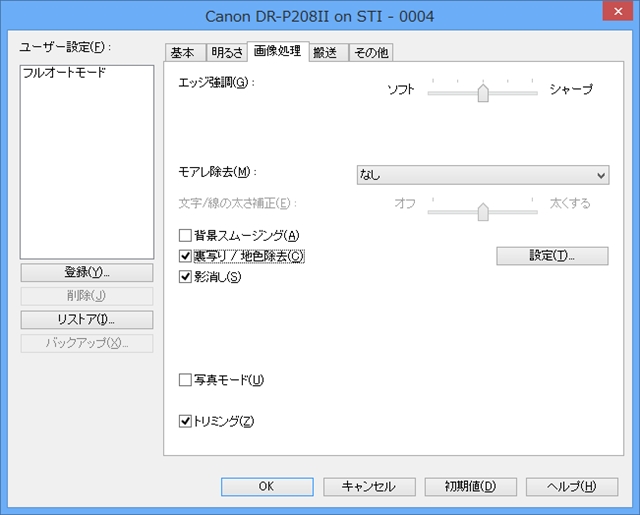Click the 文字/線の太さ補正 slider thumb

click(x=483, y=212)
